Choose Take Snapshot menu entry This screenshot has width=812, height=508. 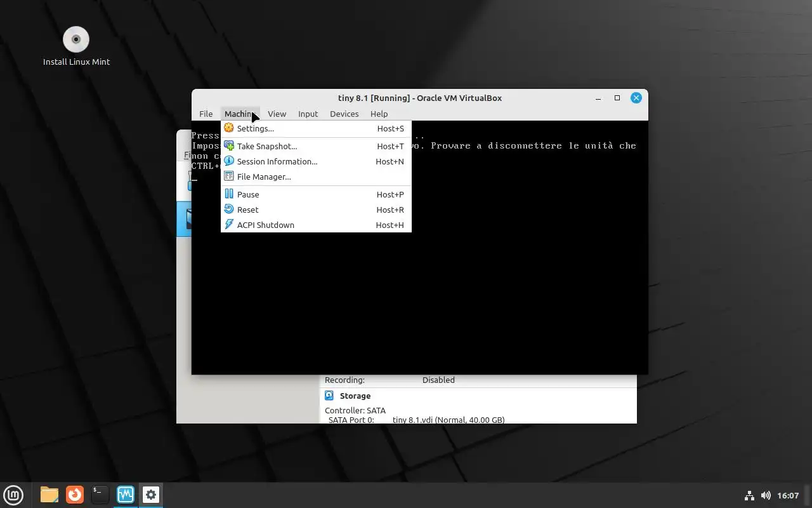tap(316, 146)
